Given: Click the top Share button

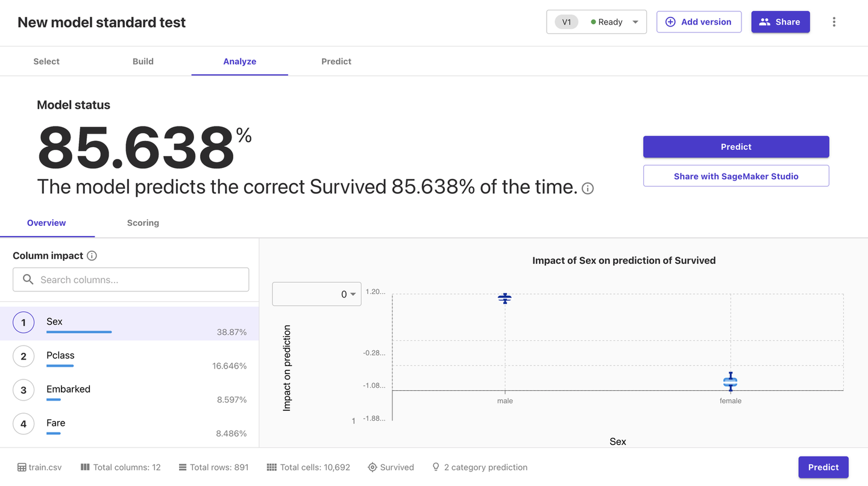Looking at the screenshot, I should tap(780, 22).
